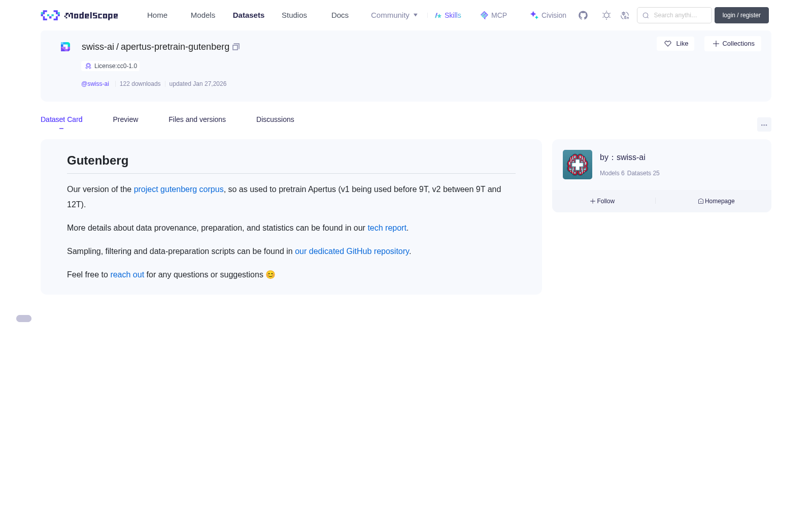Click the small gray pill floating widget

[x=24, y=319]
